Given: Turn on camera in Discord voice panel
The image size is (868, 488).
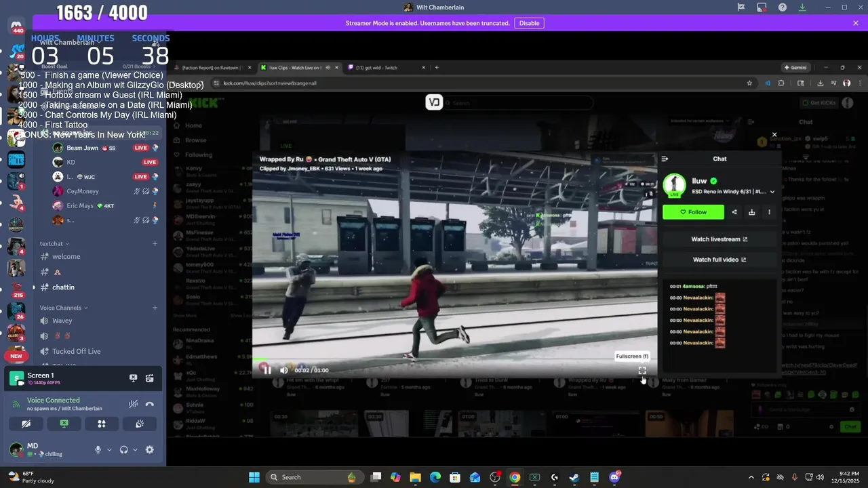Looking at the screenshot, I should (x=26, y=424).
